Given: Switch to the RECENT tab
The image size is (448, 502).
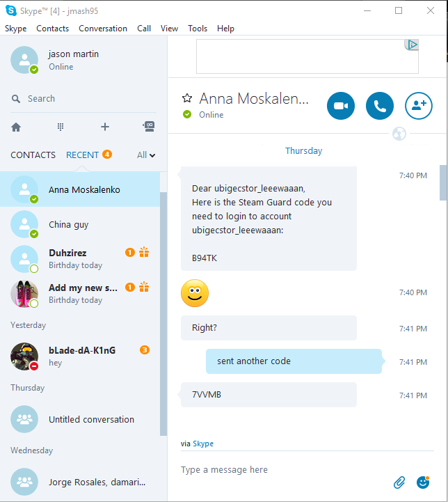Looking at the screenshot, I should pos(82,155).
